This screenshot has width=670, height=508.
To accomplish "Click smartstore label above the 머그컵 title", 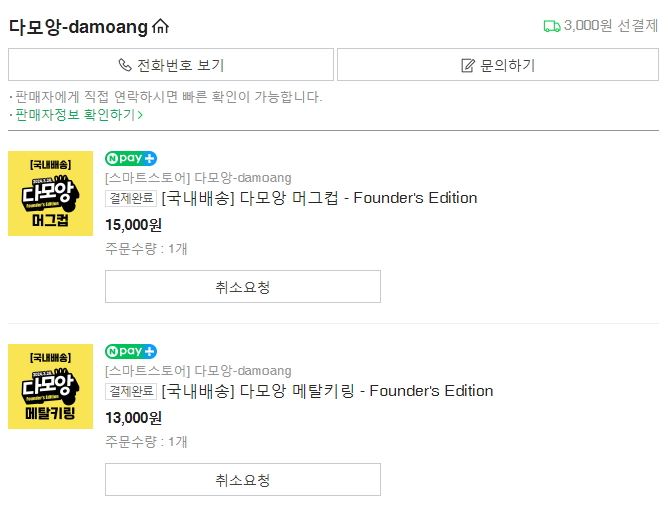I will [198, 178].
